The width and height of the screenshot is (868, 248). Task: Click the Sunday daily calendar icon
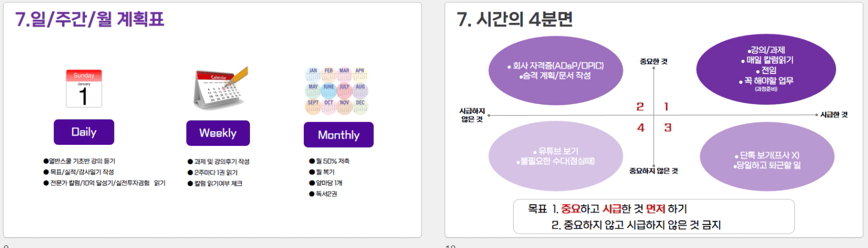click(84, 88)
